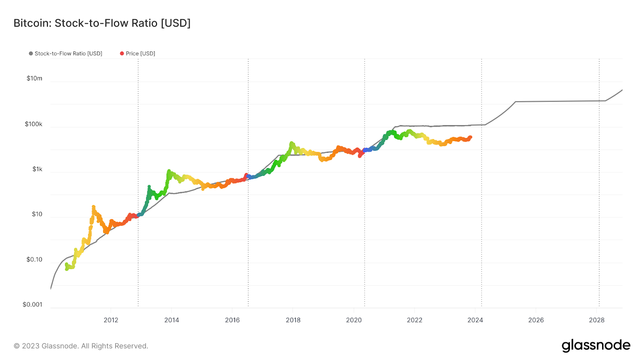Click the $1k y-axis label
This screenshot has width=644, height=362.
pos(37,169)
